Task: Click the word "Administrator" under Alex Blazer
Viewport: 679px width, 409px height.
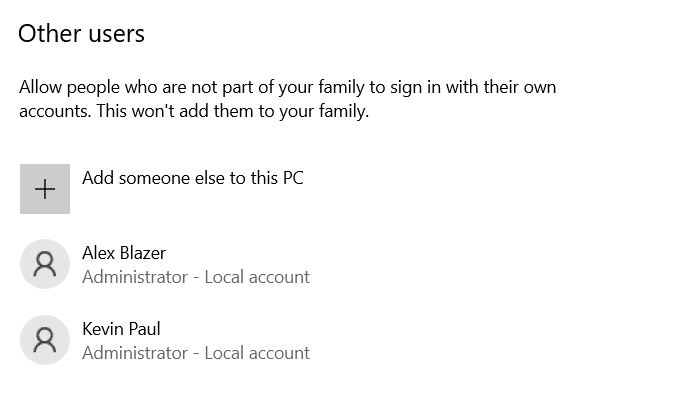Action: (134, 277)
